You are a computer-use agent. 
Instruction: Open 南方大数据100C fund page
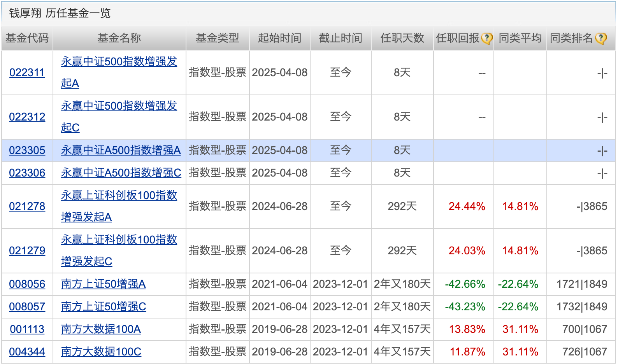click(x=101, y=352)
